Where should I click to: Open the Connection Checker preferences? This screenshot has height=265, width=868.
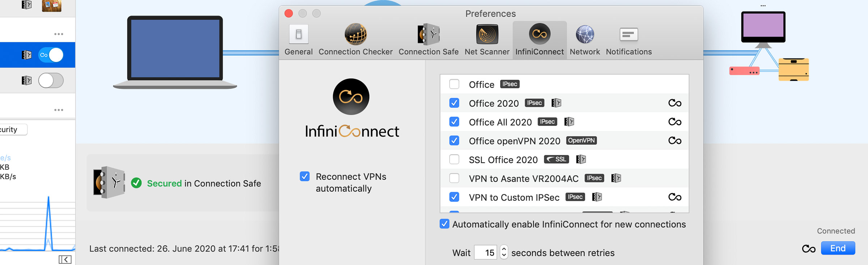coord(355,40)
